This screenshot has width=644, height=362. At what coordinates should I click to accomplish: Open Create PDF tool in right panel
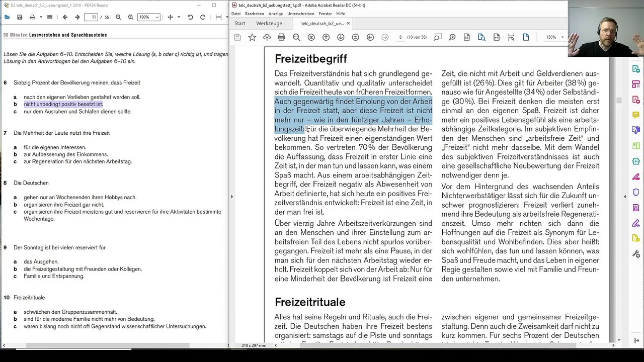pyautogui.click(x=636, y=100)
